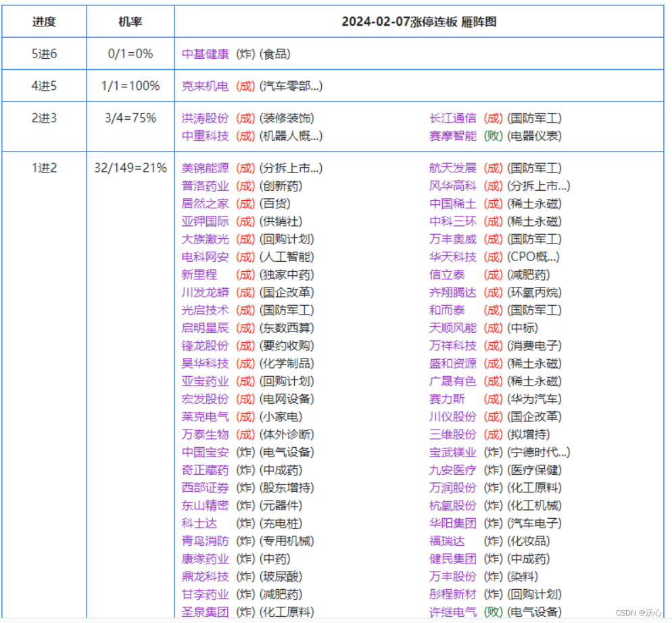Open the 克来机电 stock link
Image resolution: width=672 pixels, height=623 pixels.
206,86
